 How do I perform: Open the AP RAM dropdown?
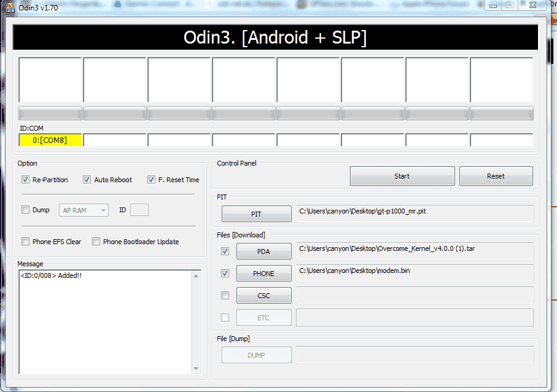[84, 210]
